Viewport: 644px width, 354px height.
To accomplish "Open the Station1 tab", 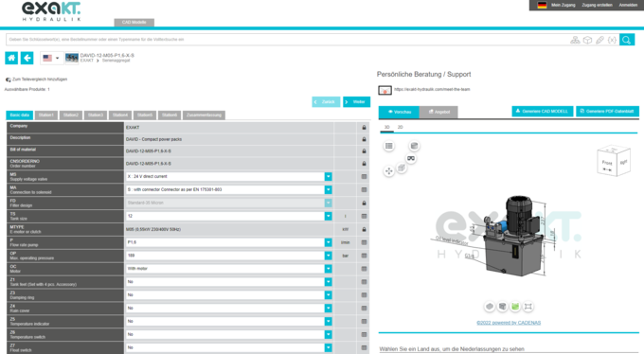I will 46,115.
